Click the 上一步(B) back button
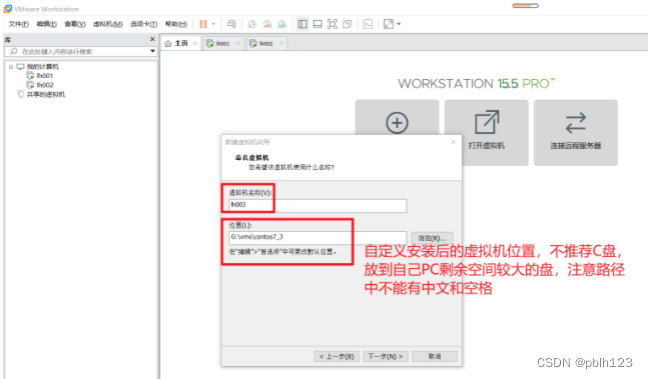Viewport: 648px width, 379px height. pos(336,356)
